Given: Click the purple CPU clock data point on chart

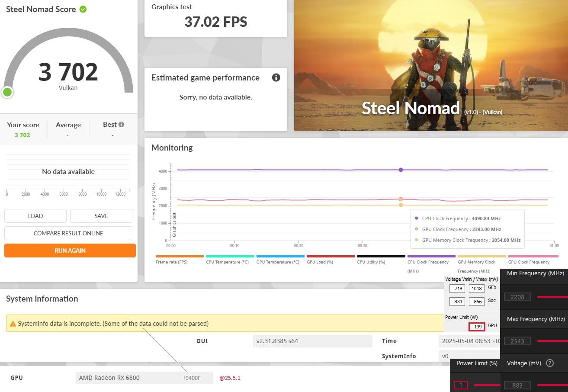Looking at the screenshot, I should tap(401, 170).
